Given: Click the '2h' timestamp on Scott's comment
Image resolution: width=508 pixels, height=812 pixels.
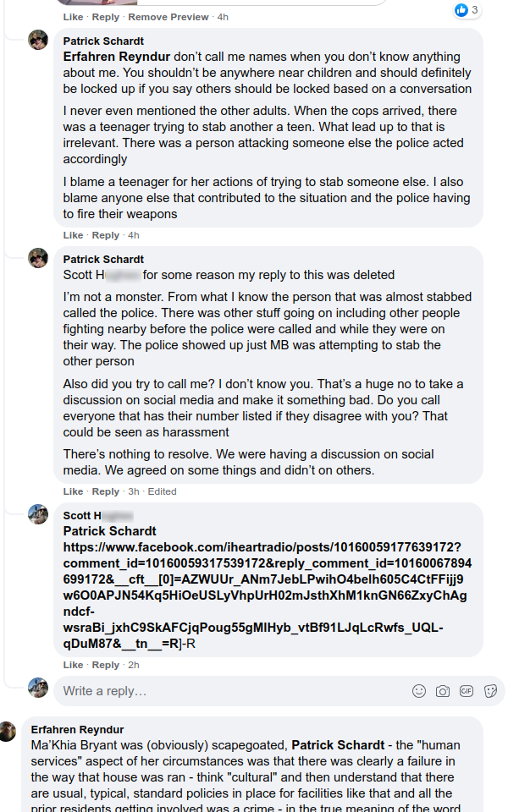Looking at the screenshot, I should tap(134, 665).
